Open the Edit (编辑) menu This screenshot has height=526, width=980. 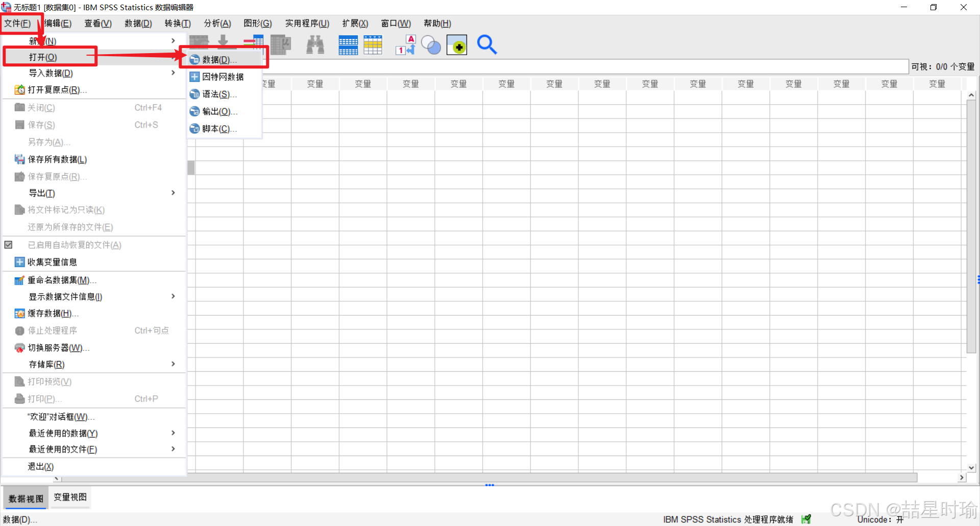(58, 23)
